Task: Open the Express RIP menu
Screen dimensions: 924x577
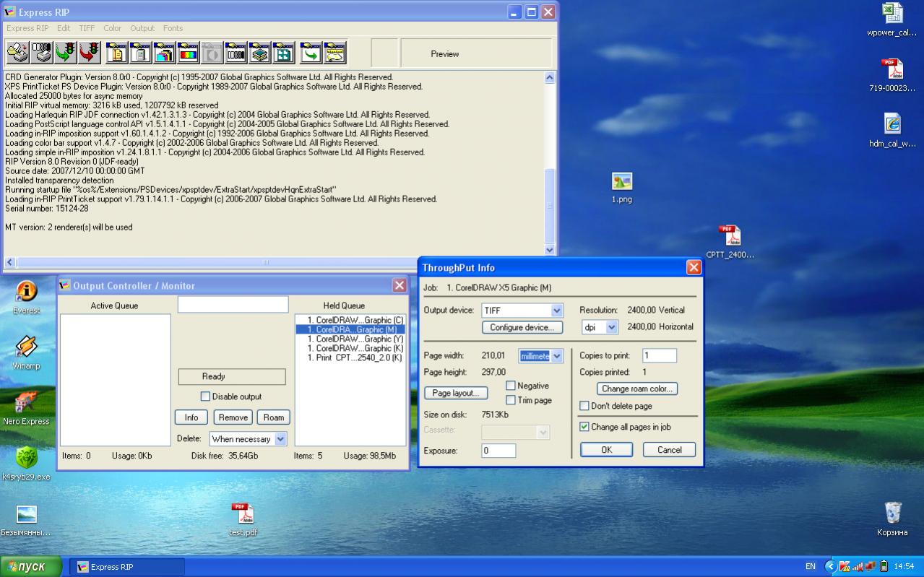Action: [x=27, y=28]
